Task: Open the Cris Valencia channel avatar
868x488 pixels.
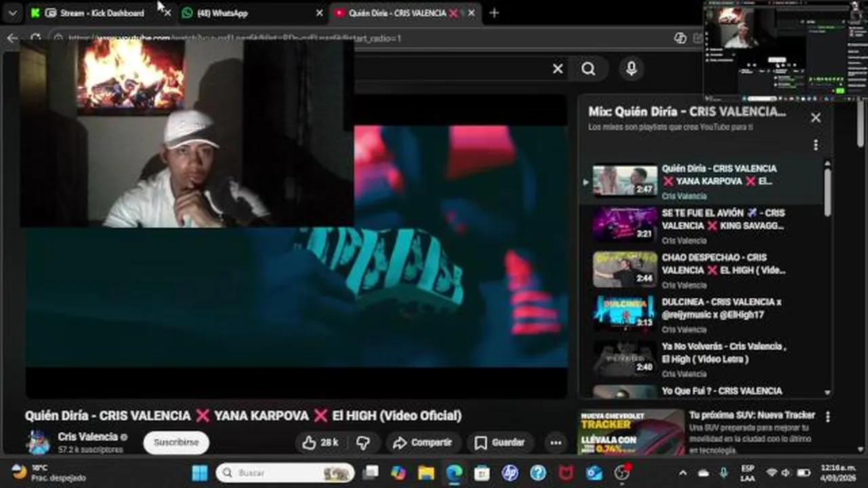Action: click(38, 442)
